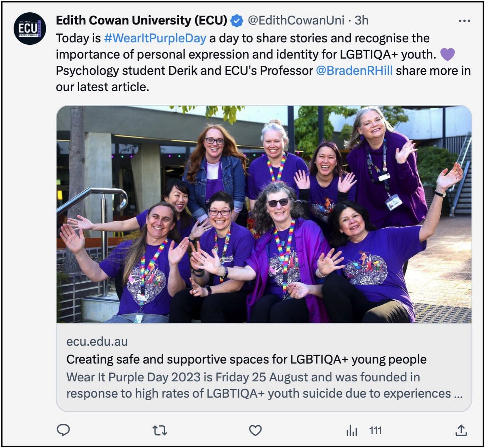The width and height of the screenshot is (485, 448).
Task: Open the @EdithCowanUni handle
Action: tap(296, 21)
